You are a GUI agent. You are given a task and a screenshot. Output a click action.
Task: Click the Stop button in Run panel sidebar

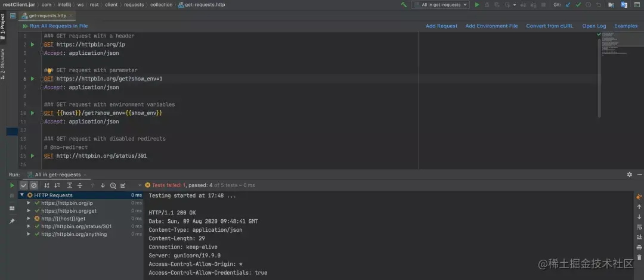point(12,196)
